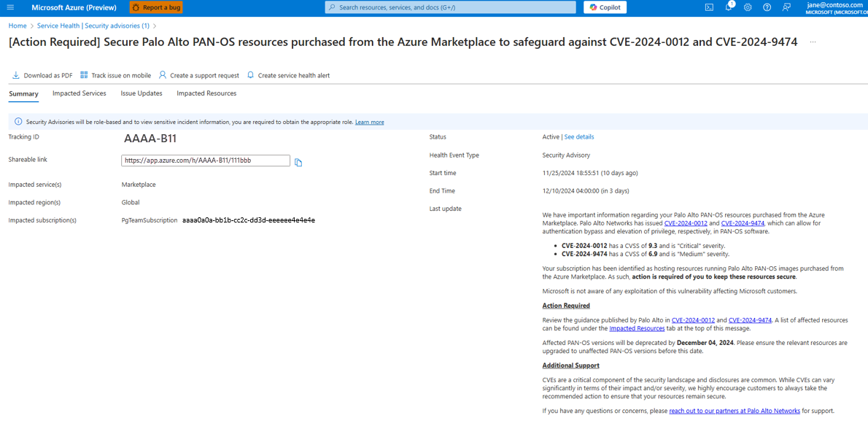Select the Tracking ID AAAA-B11 text

coord(150,139)
